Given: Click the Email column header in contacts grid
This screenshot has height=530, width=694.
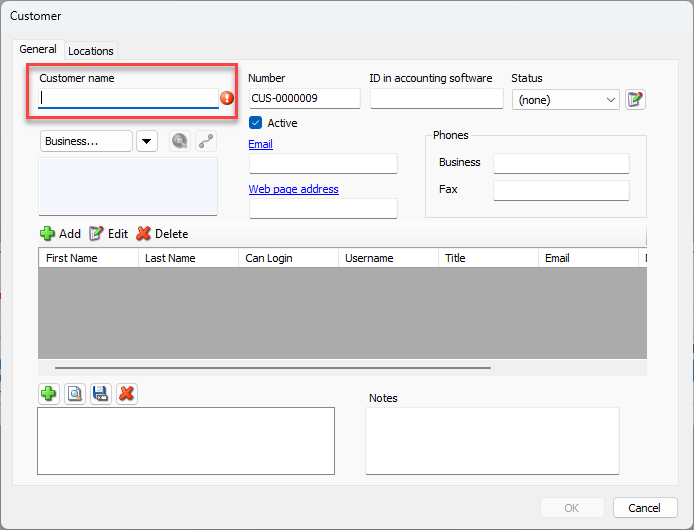Looking at the screenshot, I should pyautogui.click(x=589, y=258).
